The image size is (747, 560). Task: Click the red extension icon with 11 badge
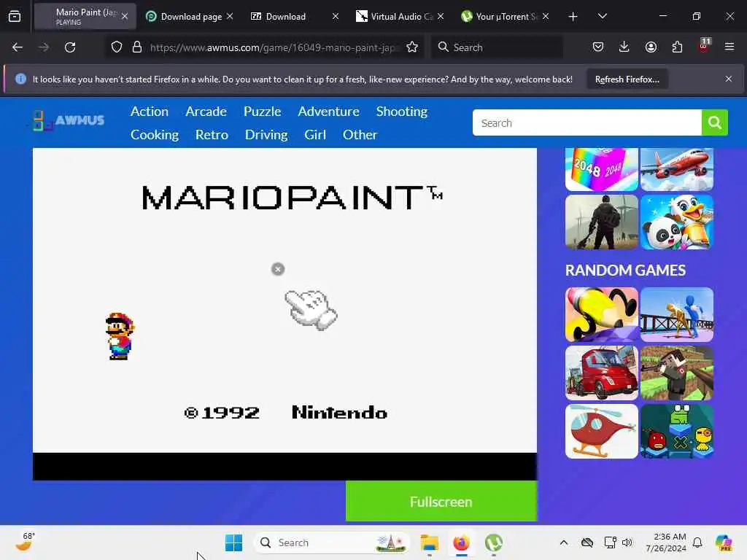(704, 46)
